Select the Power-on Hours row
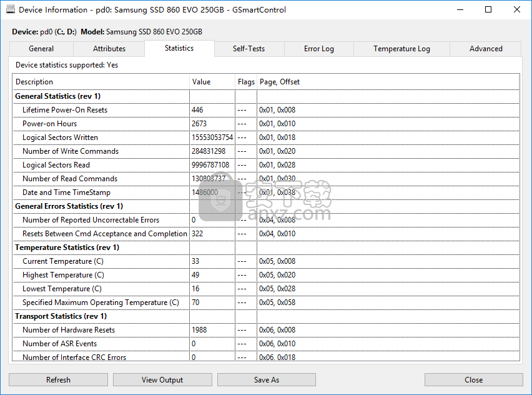 point(266,124)
